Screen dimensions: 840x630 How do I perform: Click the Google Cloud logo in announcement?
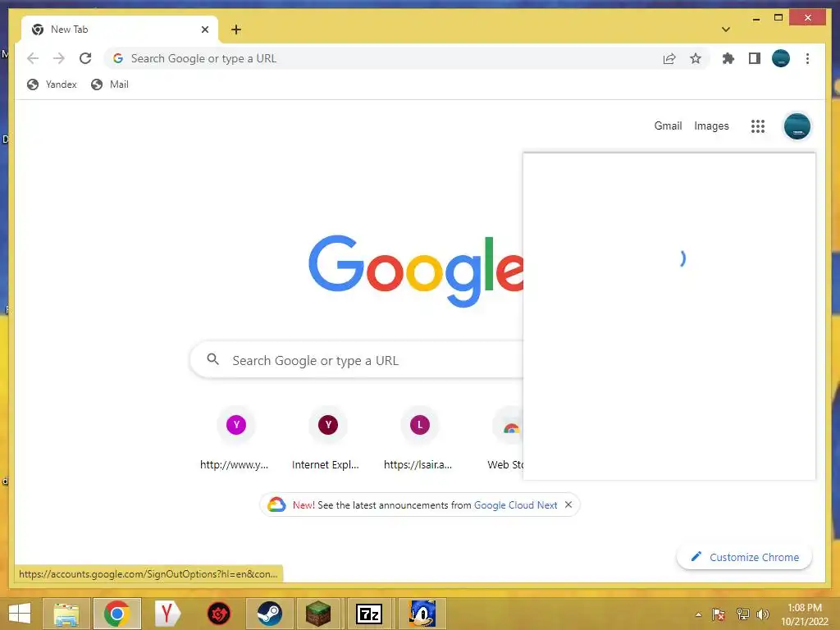coord(276,504)
